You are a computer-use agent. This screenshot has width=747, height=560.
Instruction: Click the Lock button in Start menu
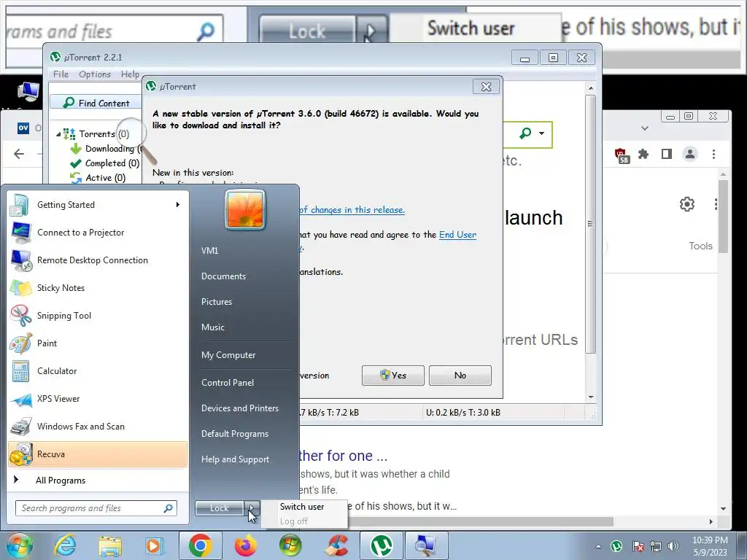[220, 508]
